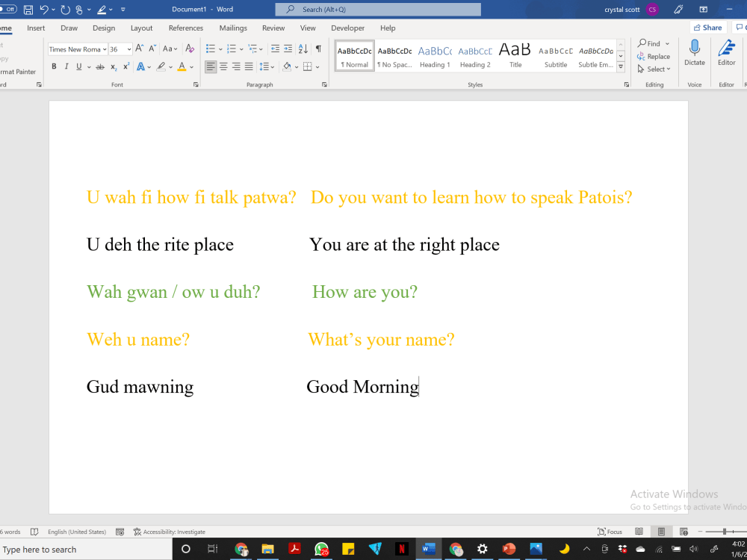This screenshot has width=747, height=560.
Task: Center align the paragraph
Action: click(x=223, y=66)
